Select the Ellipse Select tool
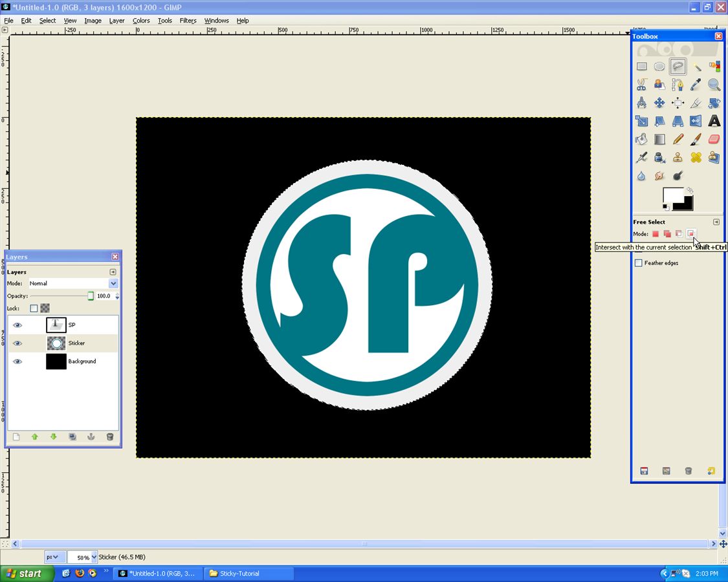Image resolution: width=728 pixels, height=582 pixels. click(659, 67)
